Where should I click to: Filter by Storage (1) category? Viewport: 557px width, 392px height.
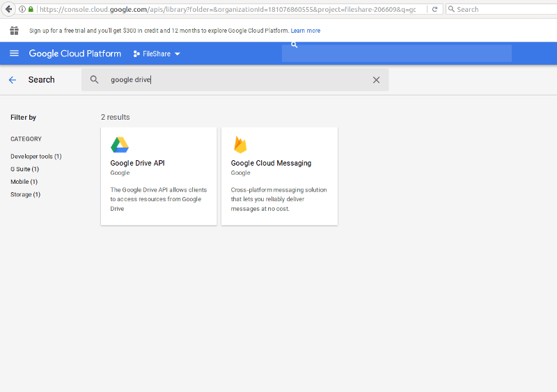pyautogui.click(x=26, y=194)
